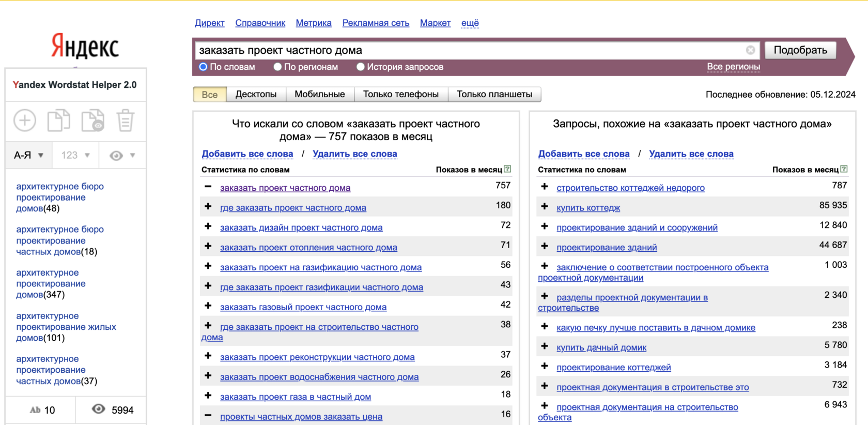Select the 'По регионам' radio button
This screenshot has width=868, height=425.
point(277,67)
